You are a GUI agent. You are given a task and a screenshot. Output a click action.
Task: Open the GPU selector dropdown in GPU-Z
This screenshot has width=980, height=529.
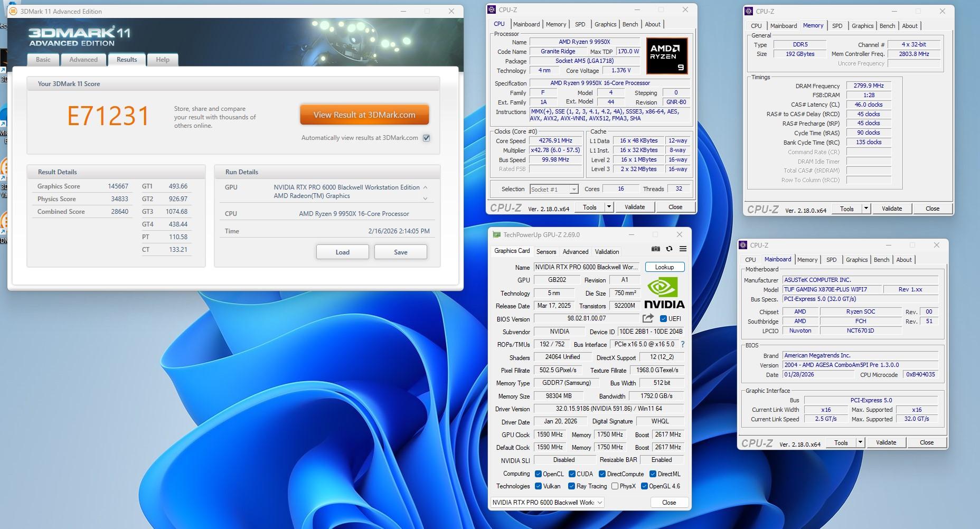[x=600, y=503]
